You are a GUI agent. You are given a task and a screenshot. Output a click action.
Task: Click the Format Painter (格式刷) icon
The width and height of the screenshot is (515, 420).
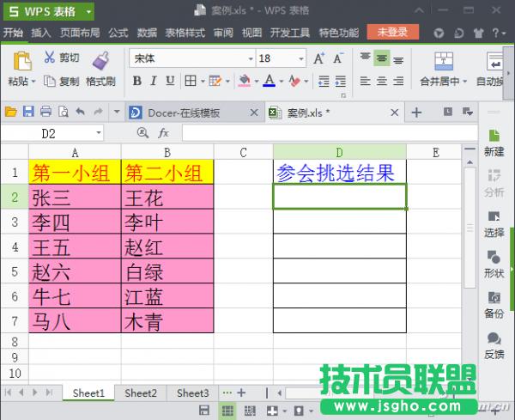(100, 60)
